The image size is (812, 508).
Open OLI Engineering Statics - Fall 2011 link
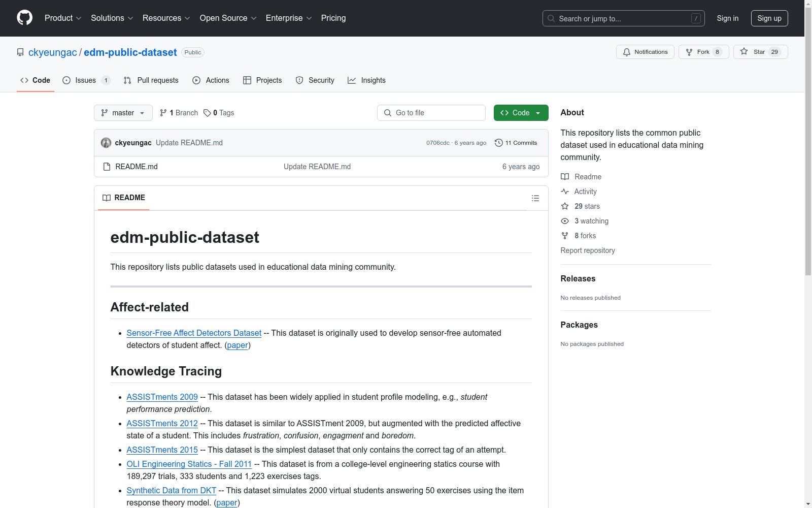coord(189,464)
